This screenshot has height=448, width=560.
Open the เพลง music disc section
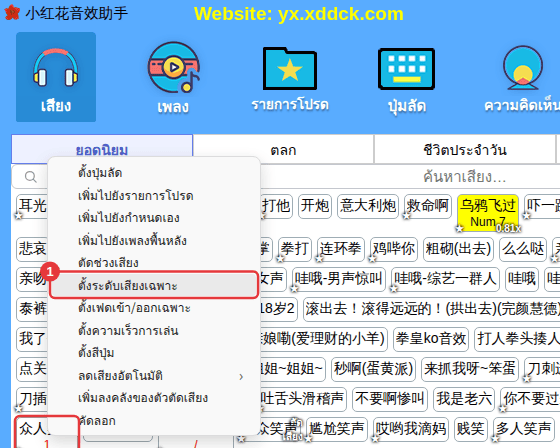click(174, 77)
